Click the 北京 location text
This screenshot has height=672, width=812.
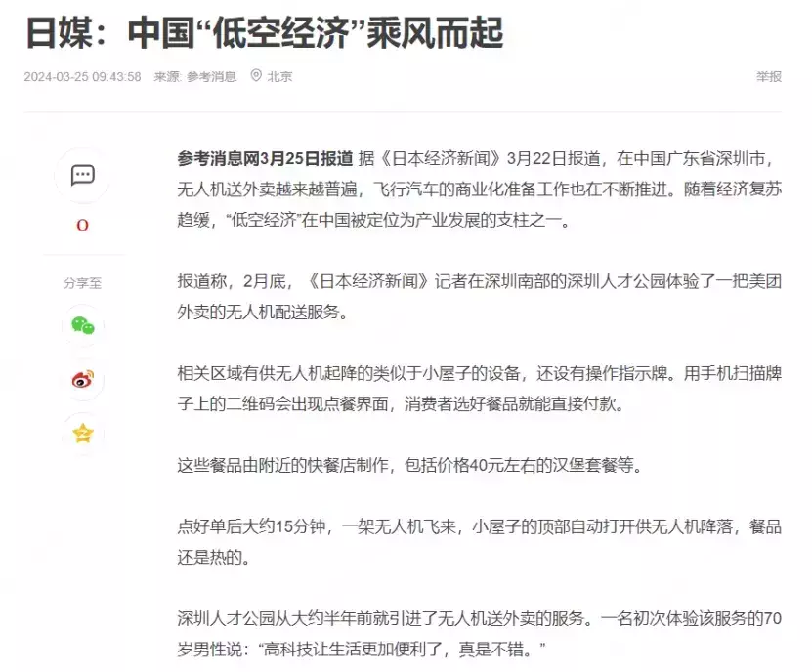pos(279,76)
